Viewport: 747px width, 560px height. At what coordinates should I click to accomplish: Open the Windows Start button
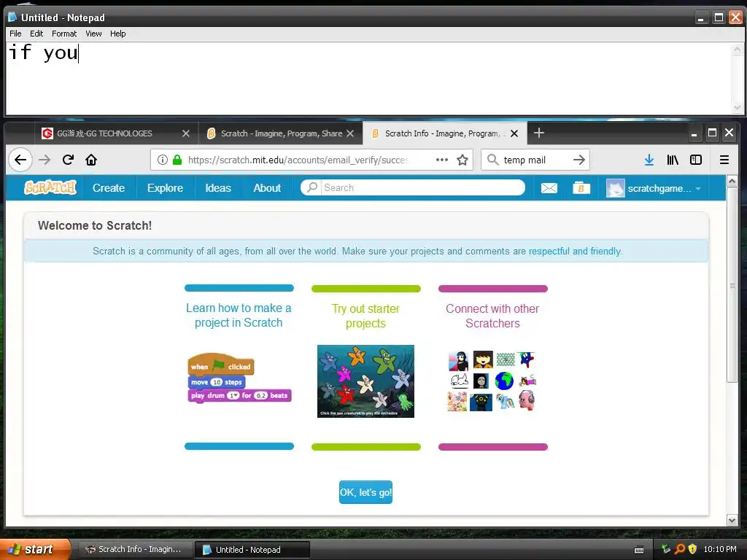click(35, 549)
